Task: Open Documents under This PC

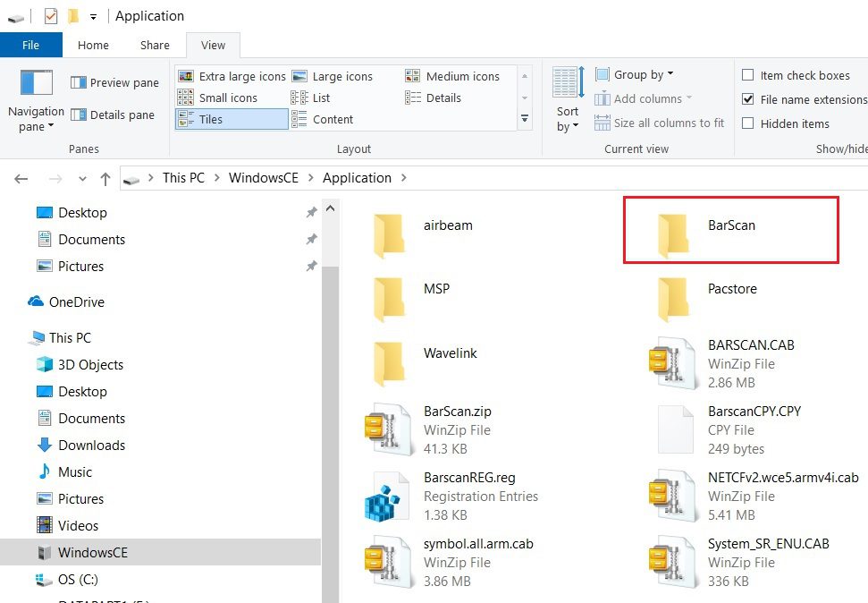Action: (x=80, y=418)
